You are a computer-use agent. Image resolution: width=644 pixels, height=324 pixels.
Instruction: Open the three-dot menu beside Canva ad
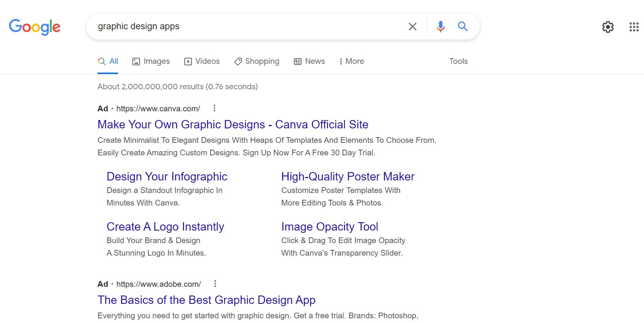click(214, 108)
